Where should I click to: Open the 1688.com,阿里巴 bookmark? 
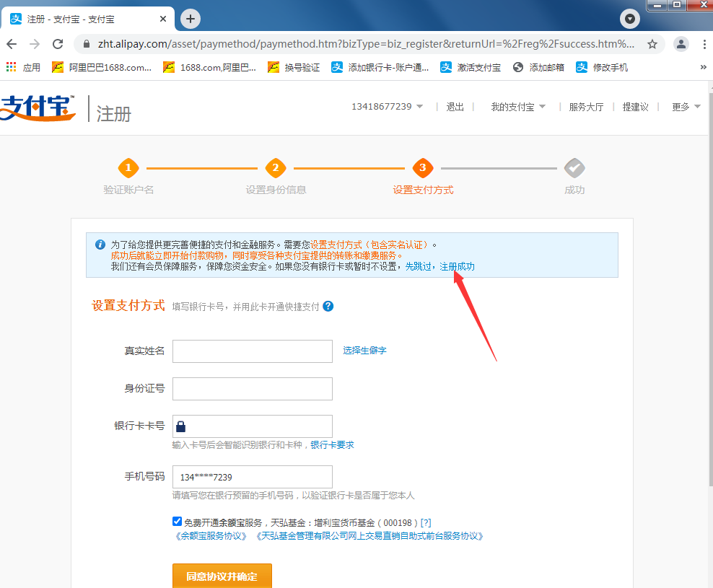209,68
